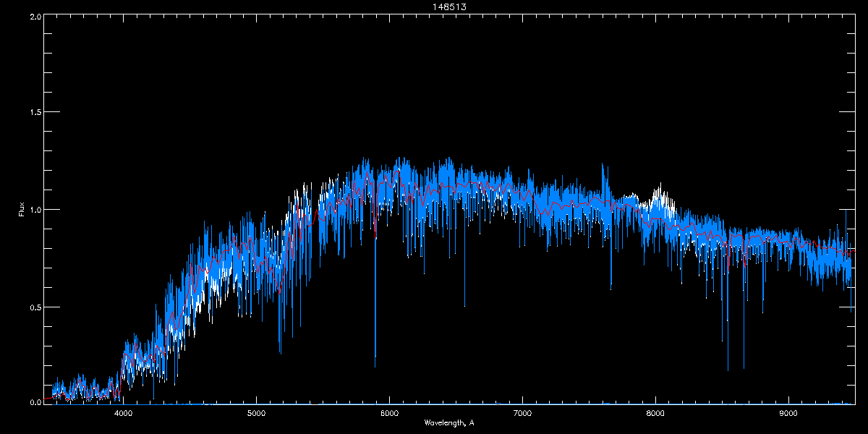The height and width of the screenshot is (434, 868).
Task: Select the 9000 x-axis tick label
Action: [788, 414]
